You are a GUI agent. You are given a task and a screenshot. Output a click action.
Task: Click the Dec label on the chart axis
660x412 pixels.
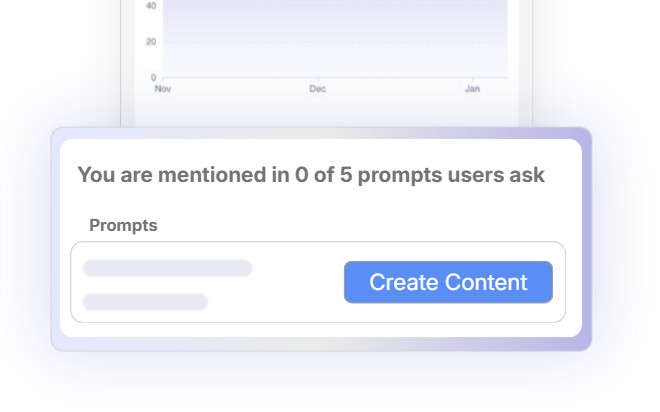317,89
